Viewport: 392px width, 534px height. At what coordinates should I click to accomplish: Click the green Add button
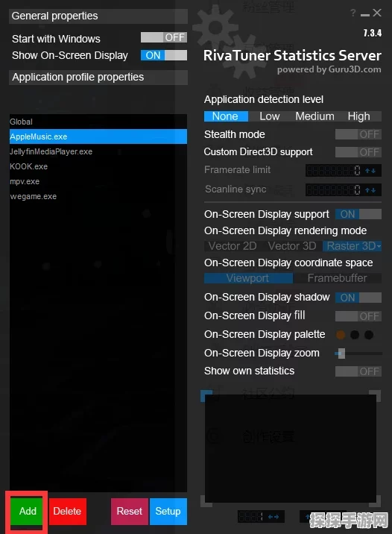tap(28, 511)
